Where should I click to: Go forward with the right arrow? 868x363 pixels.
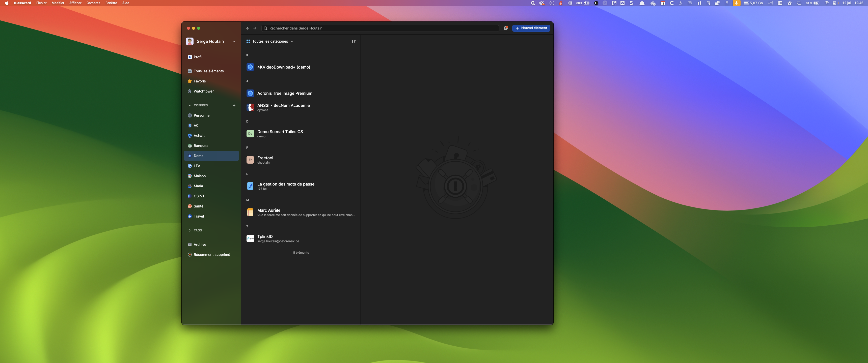pos(255,28)
